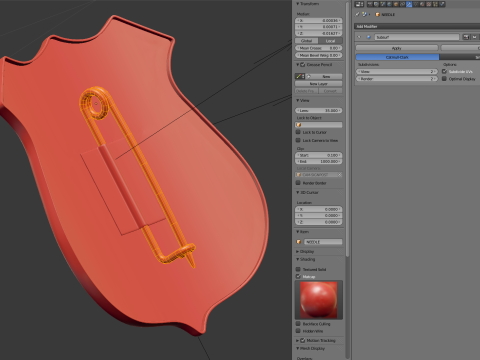Collapse the View panel
480x360 pixels.
[x=298, y=100]
